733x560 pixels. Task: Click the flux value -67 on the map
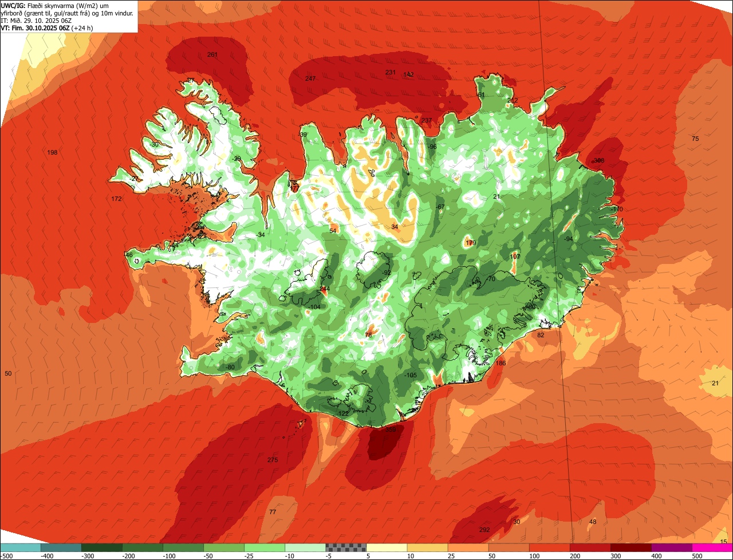440,207
